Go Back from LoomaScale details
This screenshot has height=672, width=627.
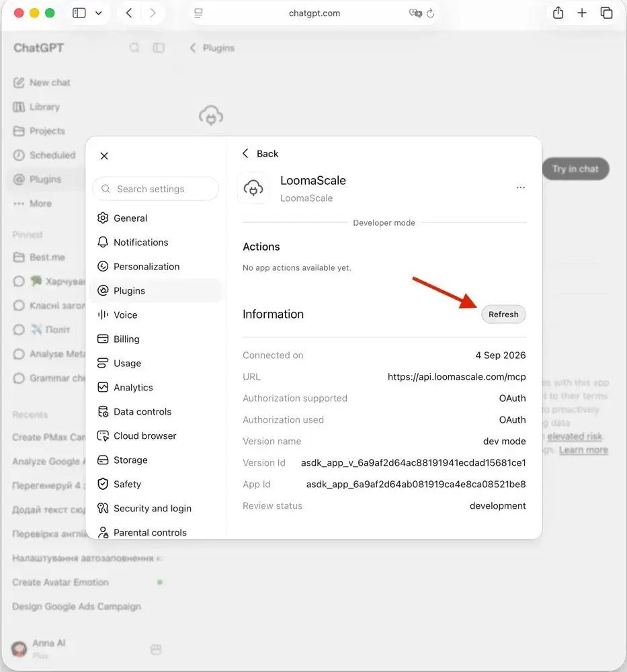click(260, 153)
